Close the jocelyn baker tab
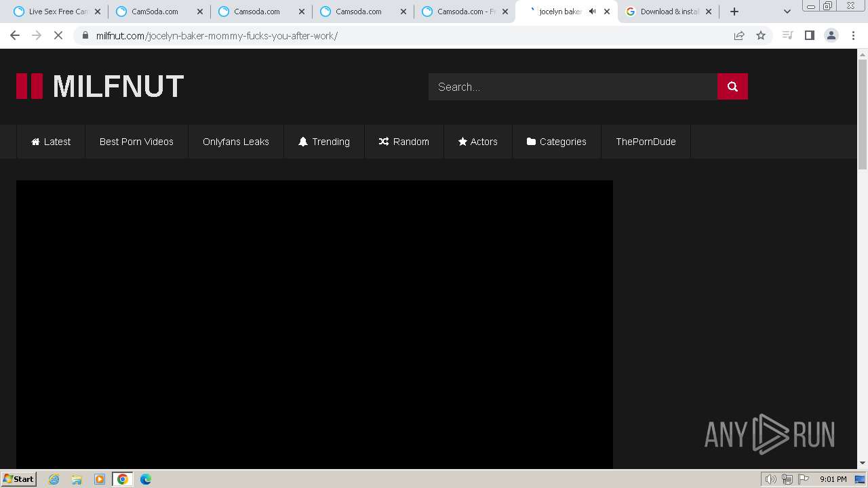This screenshot has height=488, width=868. (607, 12)
